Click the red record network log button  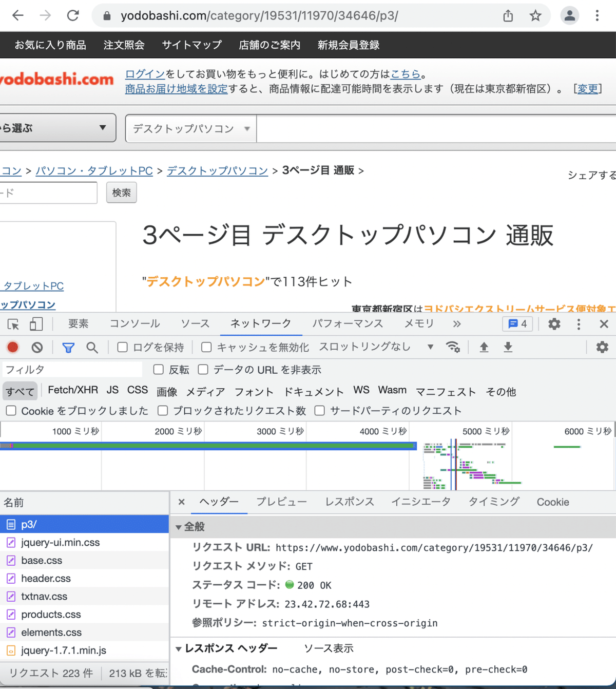coord(13,348)
